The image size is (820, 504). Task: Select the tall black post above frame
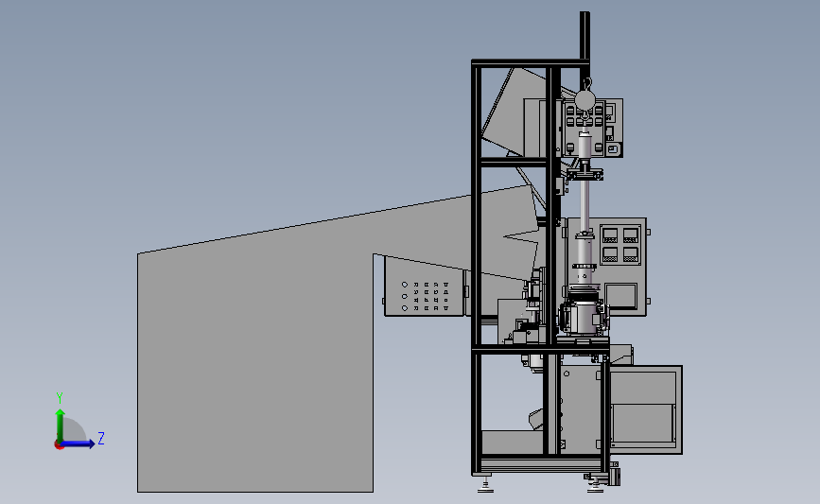point(584,36)
